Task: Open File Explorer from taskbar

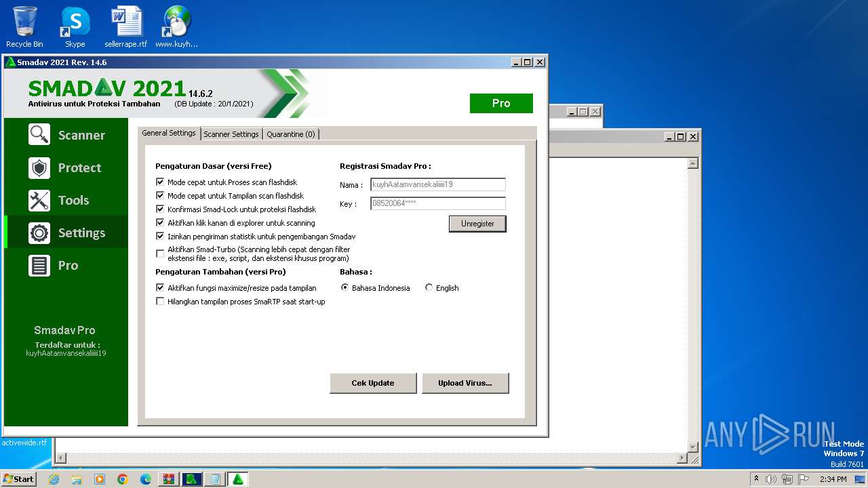Action: 77,479
